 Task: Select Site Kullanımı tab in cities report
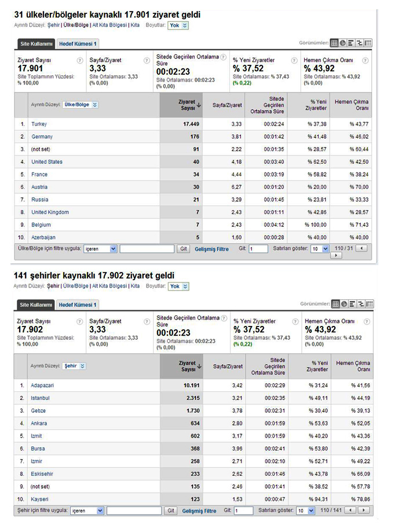(36, 304)
